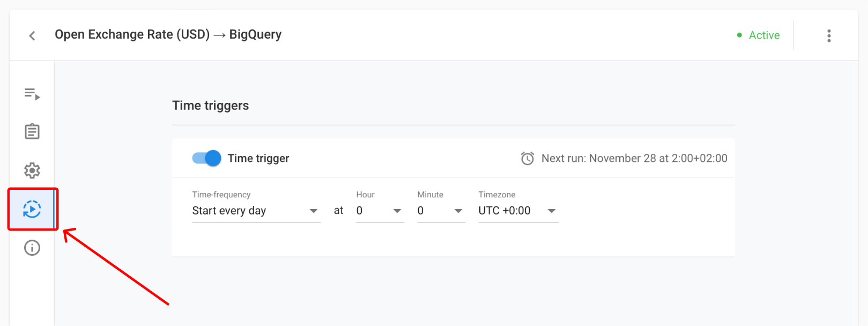The width and height of the screenshot is (868, 326).
Task: Click the Time triggers heading
Action: (x=210, y=106)
